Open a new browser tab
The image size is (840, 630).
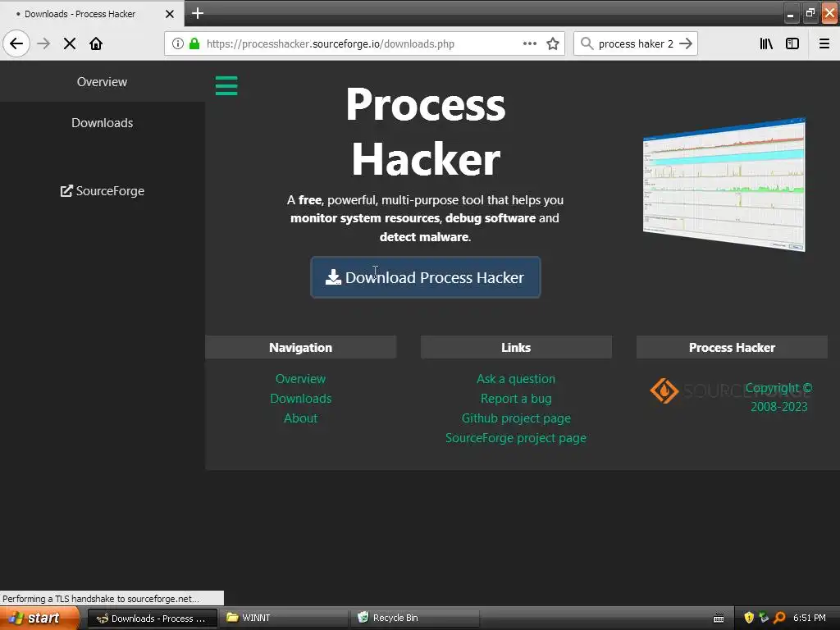click(x=197, y=13)
